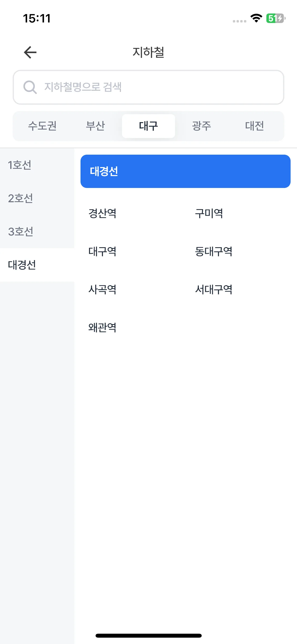Switch to the 대전 region tab

254,126
